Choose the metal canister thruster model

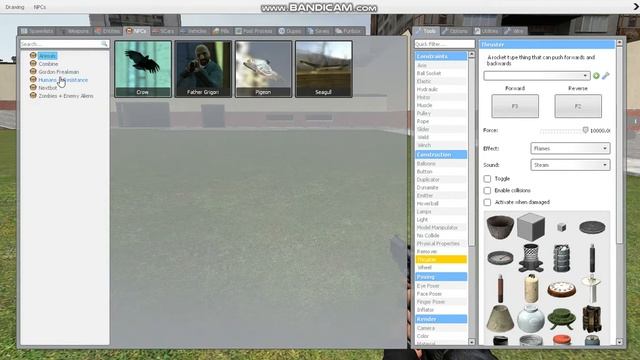click(x=562, y=258)
